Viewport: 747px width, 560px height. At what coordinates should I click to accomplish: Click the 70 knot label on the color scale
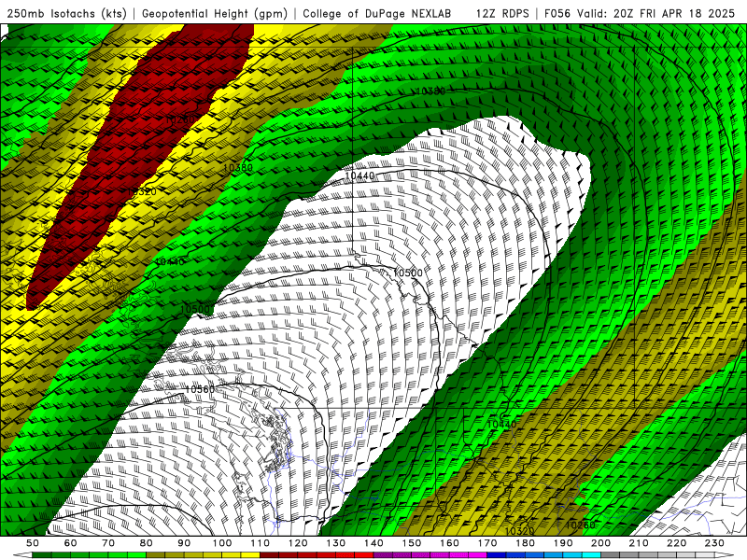pyautogui.click(x=108, y=543)
